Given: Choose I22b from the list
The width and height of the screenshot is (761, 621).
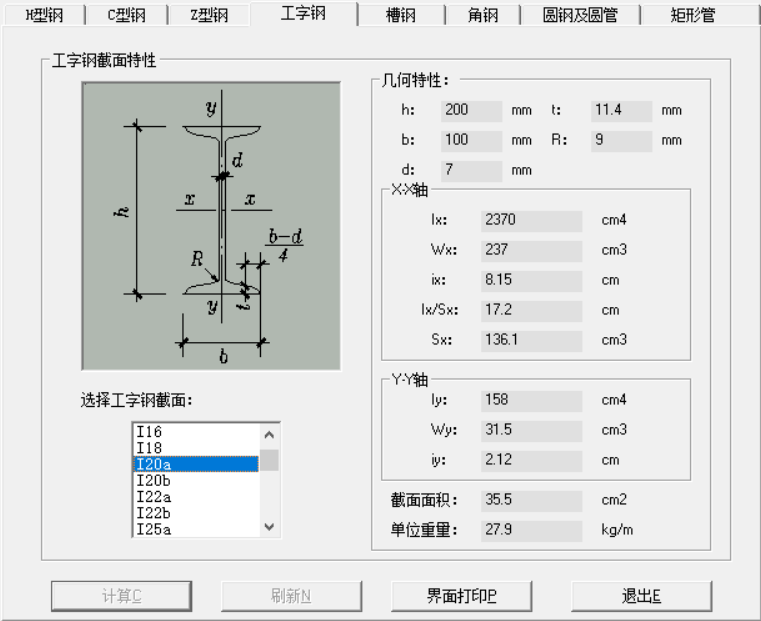Looking at the screenshot, I should [196, 513].
